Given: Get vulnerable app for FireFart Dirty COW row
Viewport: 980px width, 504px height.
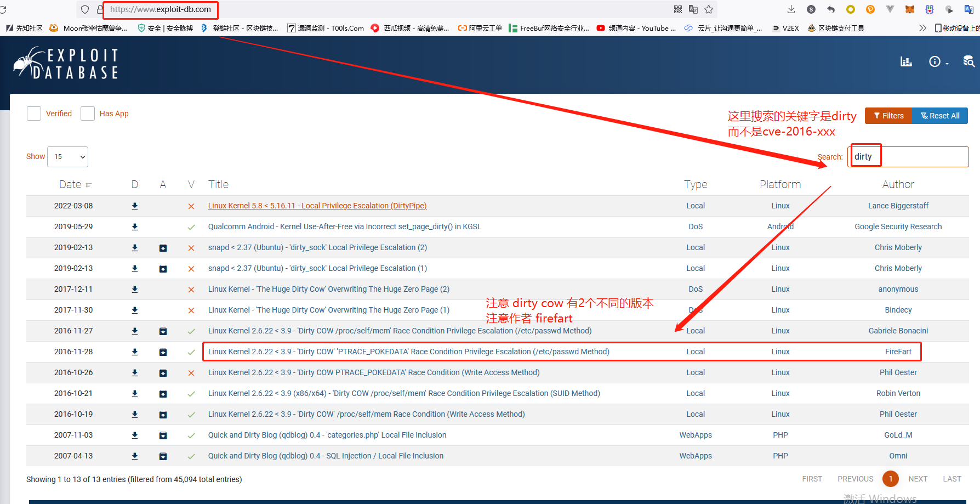Looking at the screenshot, I should pos(163,352).
